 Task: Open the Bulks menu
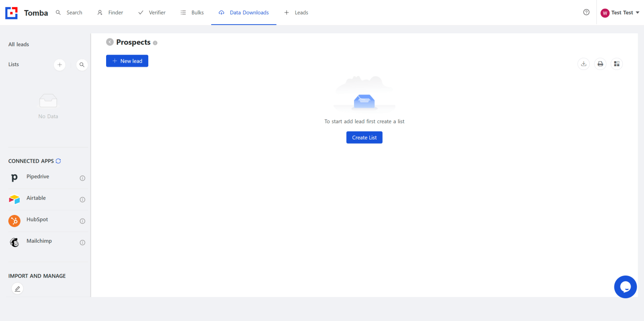pyautogui.click(x=192, y=13)
